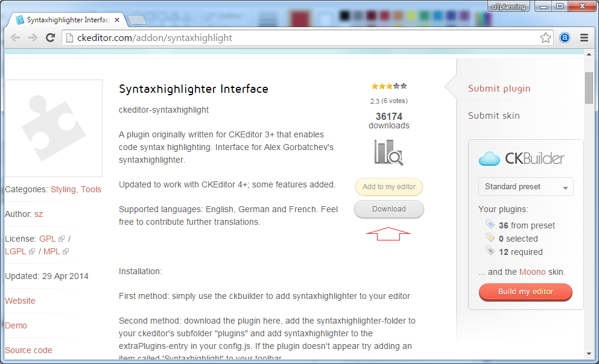Click the plugin puzzle-piece thumbnail
Viewport: 599px width, 364px height.
(54, 128)
